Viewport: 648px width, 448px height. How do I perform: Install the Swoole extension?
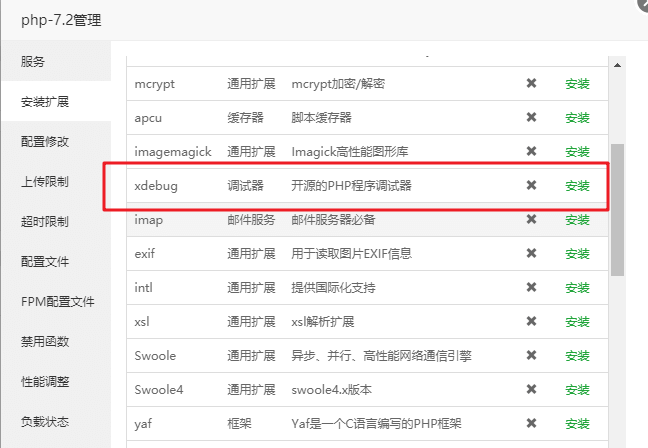(x=577, y=356)
